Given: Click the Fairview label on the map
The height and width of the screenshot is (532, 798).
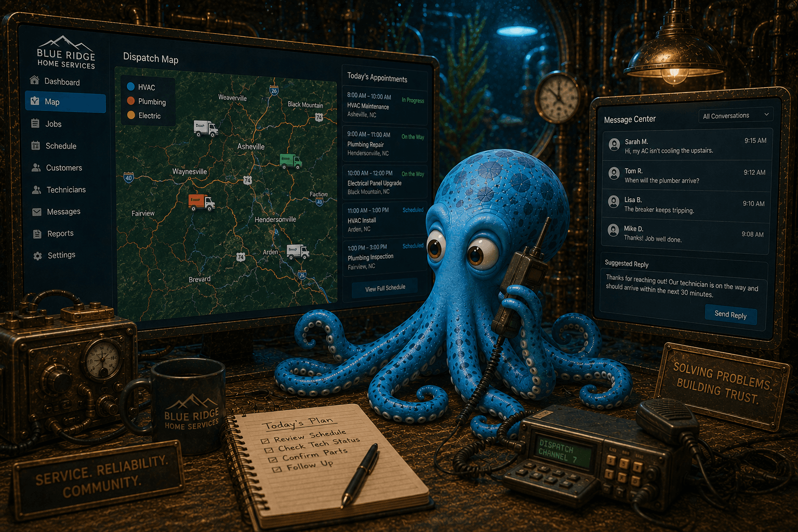Looking at the screenshot, I should [143, 213].
